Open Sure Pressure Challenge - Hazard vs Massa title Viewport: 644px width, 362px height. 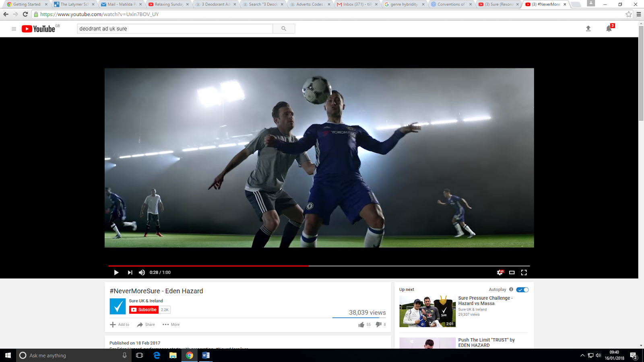point(485,301)
